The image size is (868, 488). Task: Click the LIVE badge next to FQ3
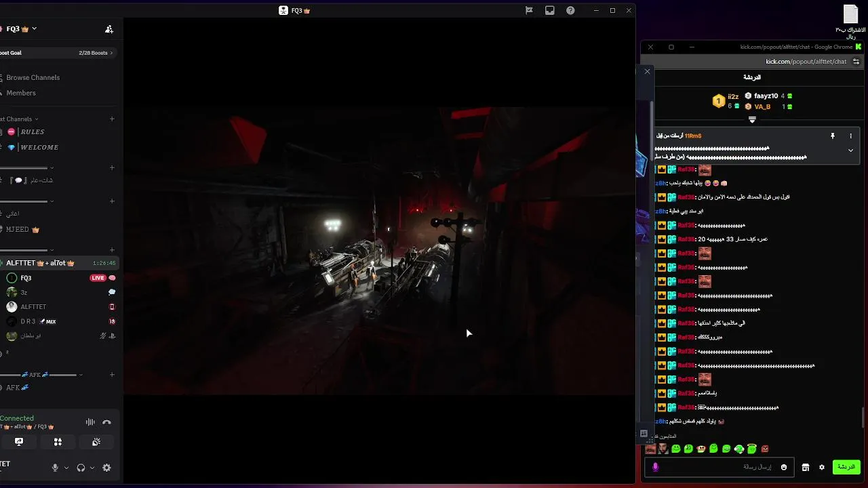pos(98,278)
